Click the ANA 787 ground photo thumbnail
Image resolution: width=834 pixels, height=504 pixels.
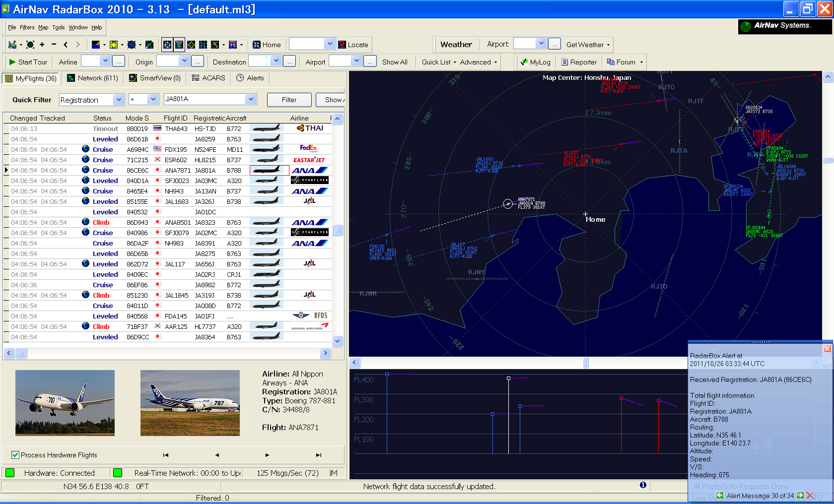click(190, 403)
